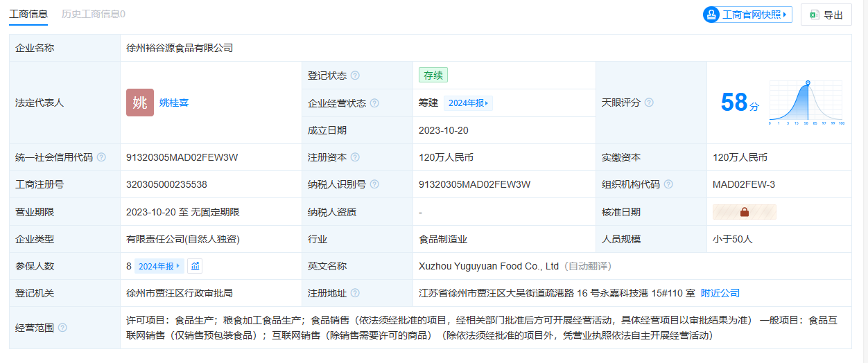
Task: Select industry value 食品制造业
Action: (x=443, y=239)
